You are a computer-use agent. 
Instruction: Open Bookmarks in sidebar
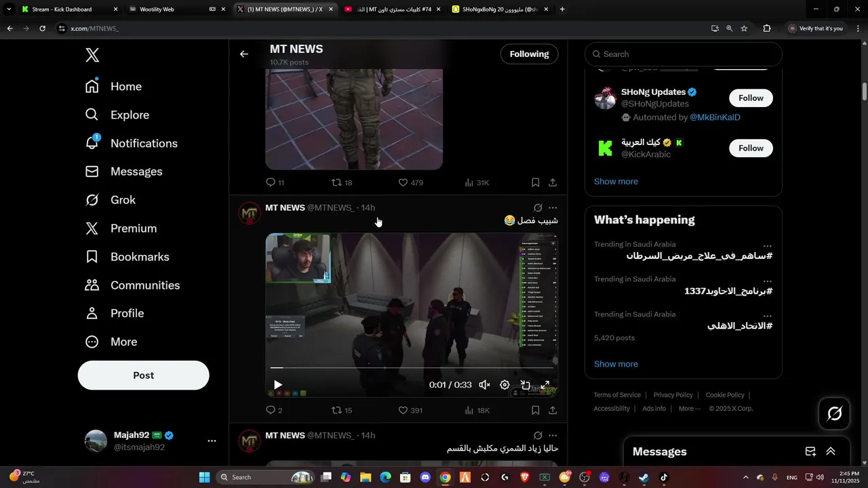click(x=127, y=257)
